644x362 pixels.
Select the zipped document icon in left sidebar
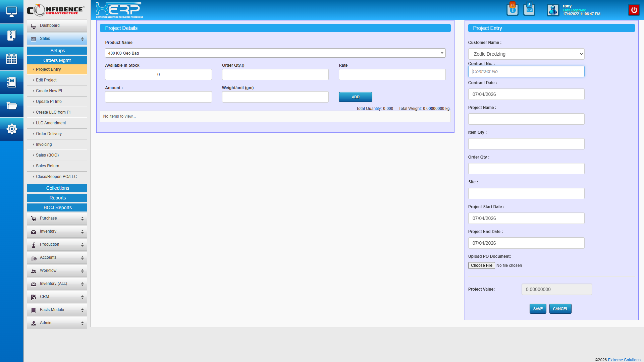pyautogui.click(x=12, y=35)
